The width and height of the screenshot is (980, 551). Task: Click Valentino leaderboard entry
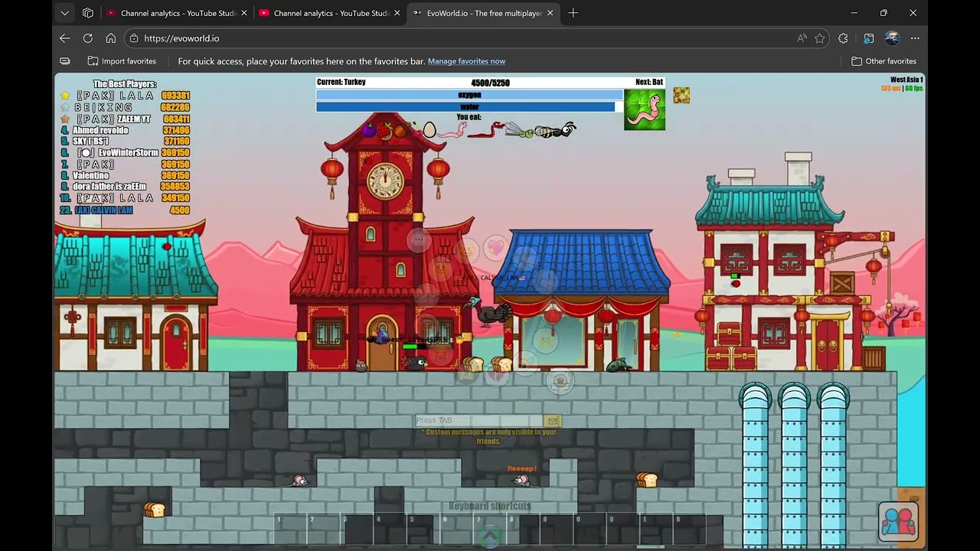coord(126,175)
